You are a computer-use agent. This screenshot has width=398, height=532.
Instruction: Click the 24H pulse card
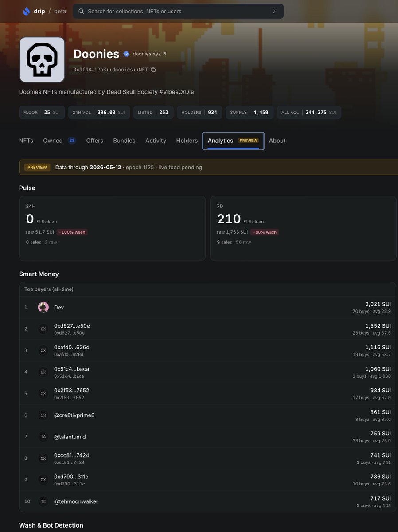(x=112, y=228)
